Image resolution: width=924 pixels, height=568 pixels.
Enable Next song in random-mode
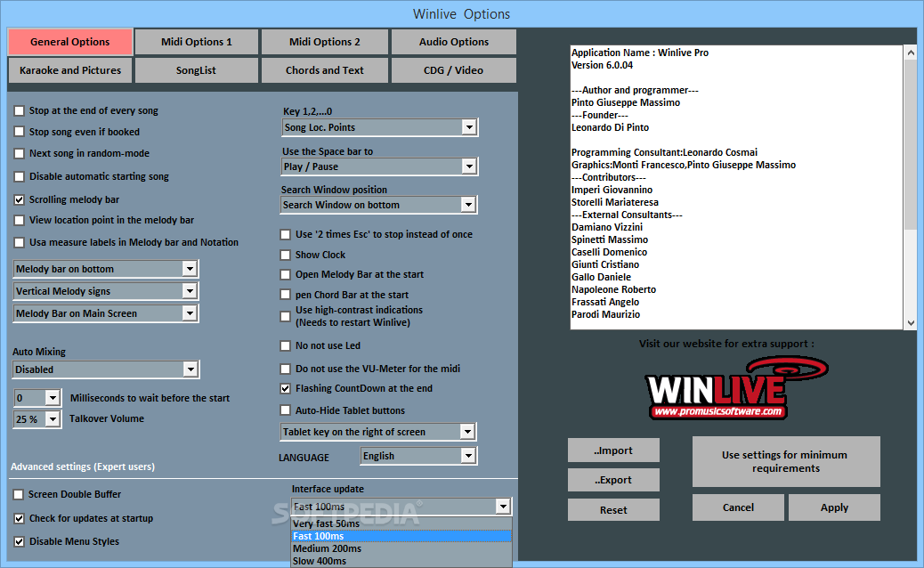click(x=20, y=153)
